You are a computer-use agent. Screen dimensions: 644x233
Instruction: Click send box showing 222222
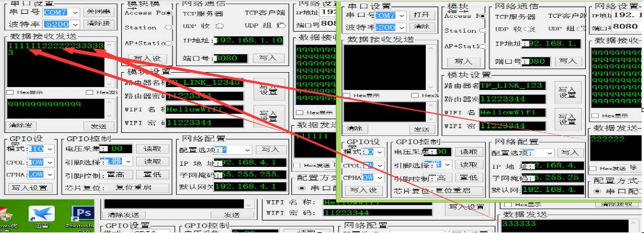click(x=615, y=148)
